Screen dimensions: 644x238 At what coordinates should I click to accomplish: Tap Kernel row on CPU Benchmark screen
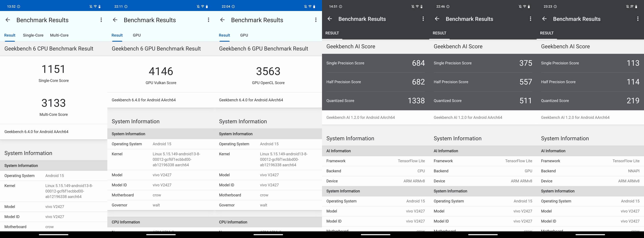(53, 191)
